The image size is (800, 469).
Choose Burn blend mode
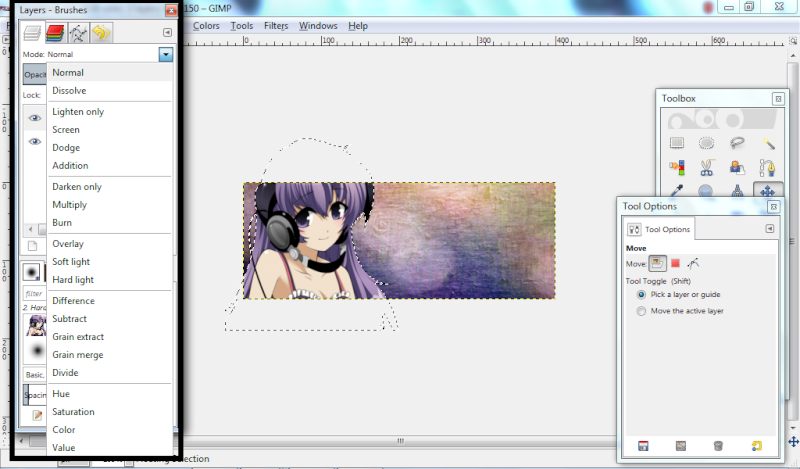[110, 223]
